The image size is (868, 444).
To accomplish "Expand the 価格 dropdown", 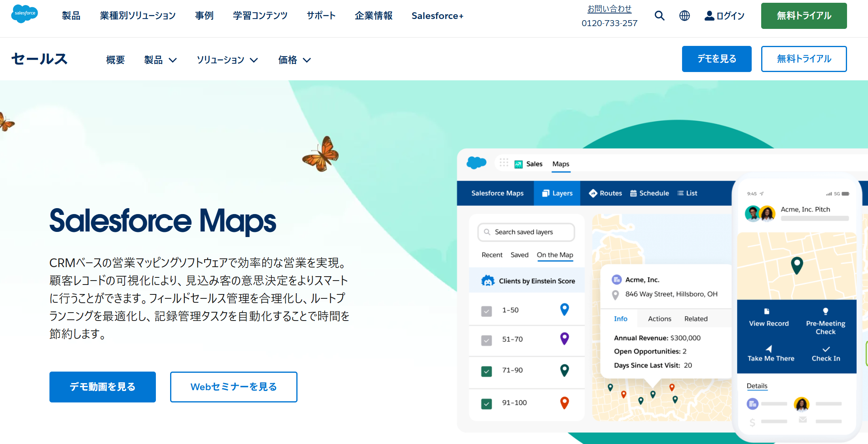I will click(x=295, y=60).
